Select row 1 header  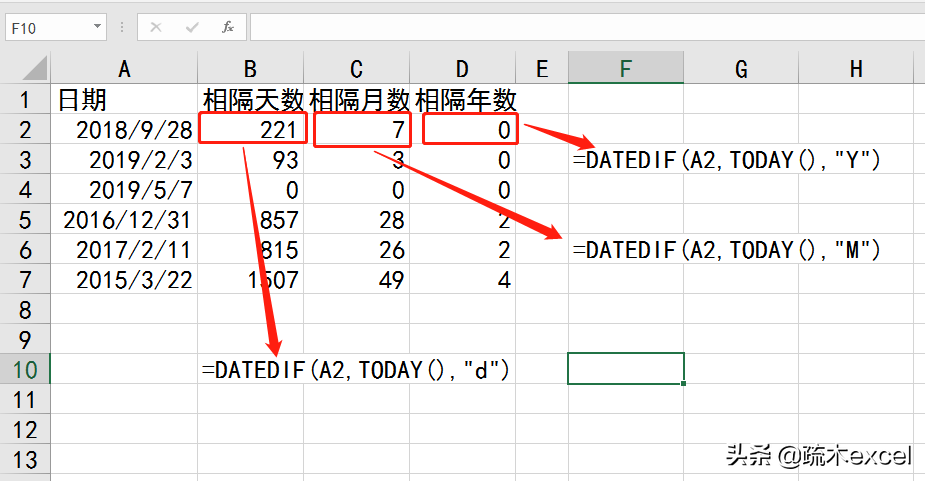coord(25,99)
